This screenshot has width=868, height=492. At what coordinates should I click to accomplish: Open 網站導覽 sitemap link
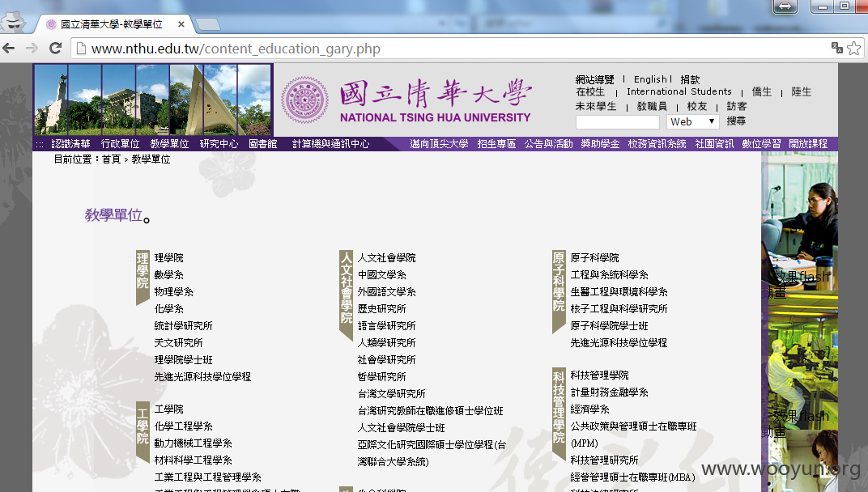click(594, 79)
